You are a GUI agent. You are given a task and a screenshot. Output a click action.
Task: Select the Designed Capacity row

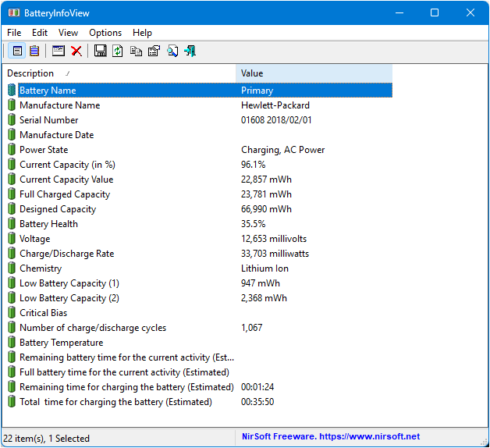58,209
